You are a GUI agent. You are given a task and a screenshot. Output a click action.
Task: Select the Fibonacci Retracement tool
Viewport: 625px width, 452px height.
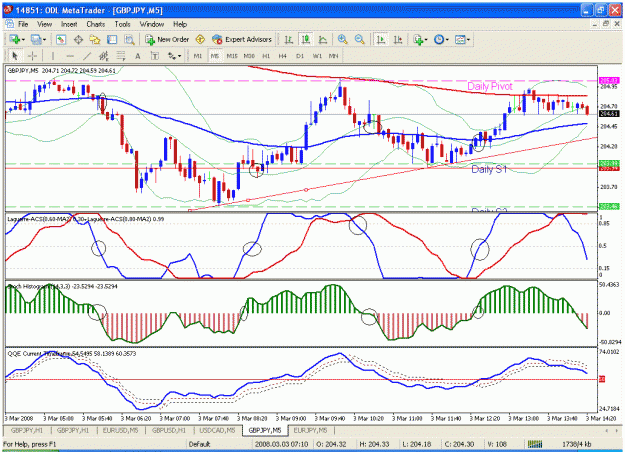pos(121,56)
